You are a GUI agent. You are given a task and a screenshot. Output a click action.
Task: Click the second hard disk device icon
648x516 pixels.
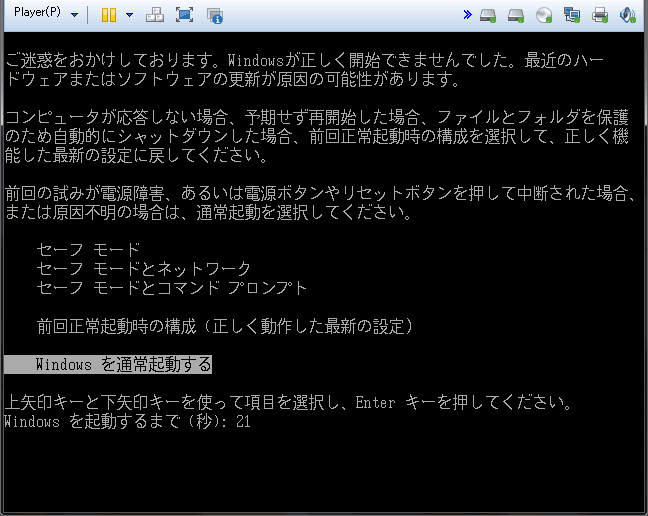516,16
